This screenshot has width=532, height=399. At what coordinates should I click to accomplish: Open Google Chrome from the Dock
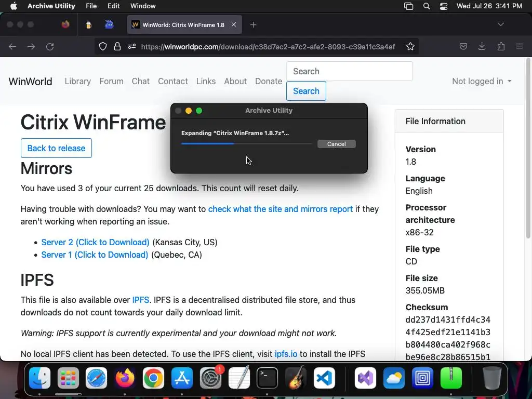[x=153, y=378]
